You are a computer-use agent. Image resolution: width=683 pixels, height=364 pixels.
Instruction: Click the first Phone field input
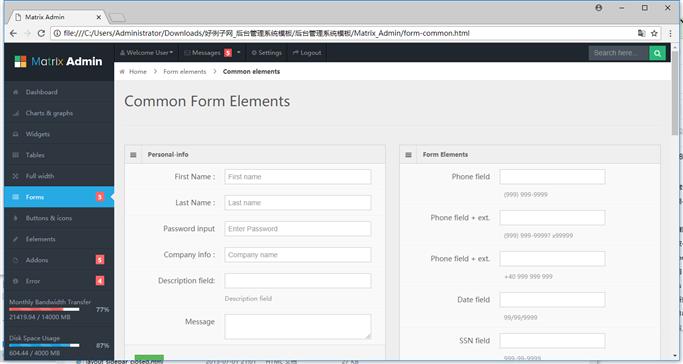click(552, 177)
